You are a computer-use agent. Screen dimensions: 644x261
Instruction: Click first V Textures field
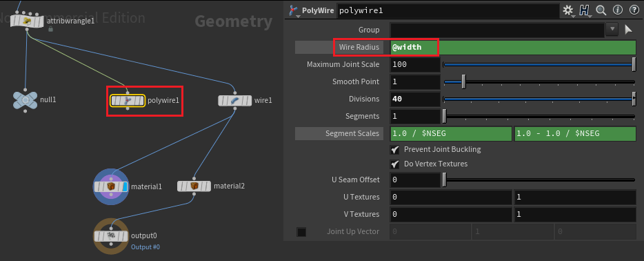point(451,214)
